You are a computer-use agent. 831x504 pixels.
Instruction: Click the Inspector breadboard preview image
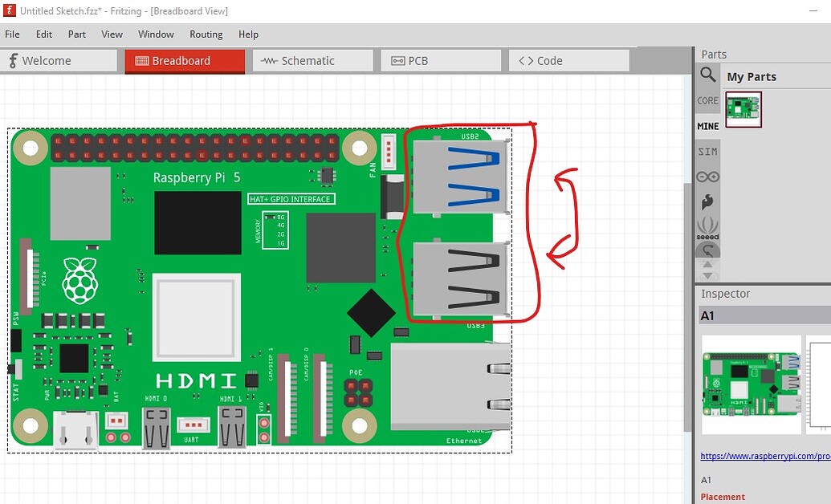click(751, 384)
